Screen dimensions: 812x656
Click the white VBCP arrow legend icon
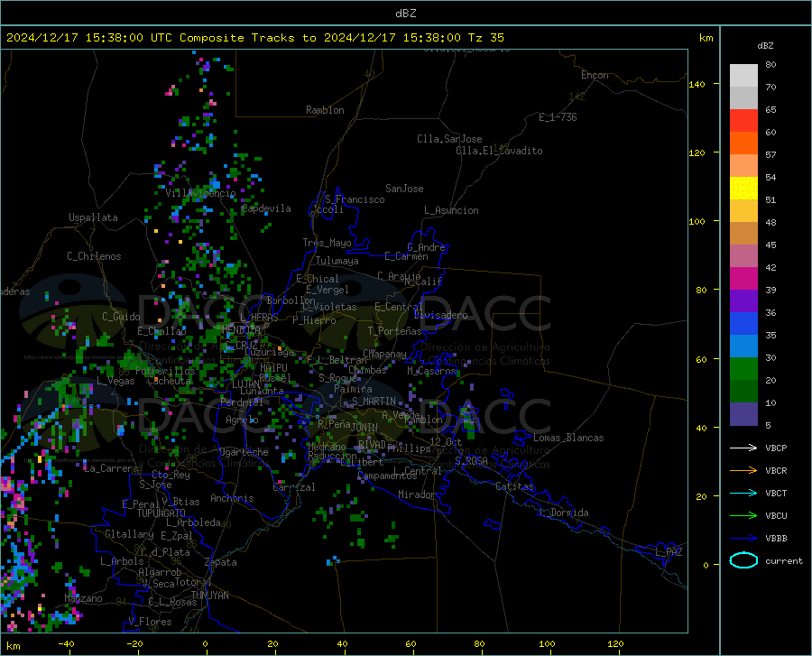[x=743, y=448]
